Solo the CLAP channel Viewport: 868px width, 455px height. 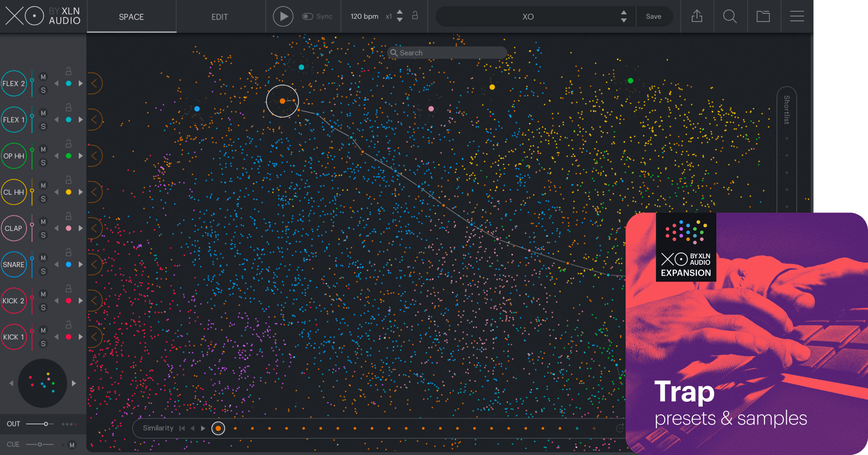[43, 235]
